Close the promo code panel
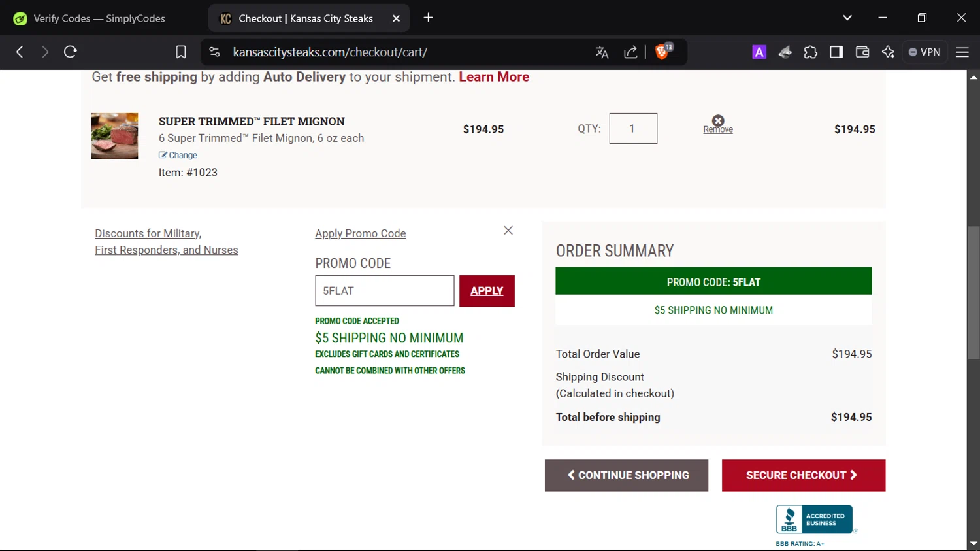This screenshot has width=980, height=551. coord(508,231)
